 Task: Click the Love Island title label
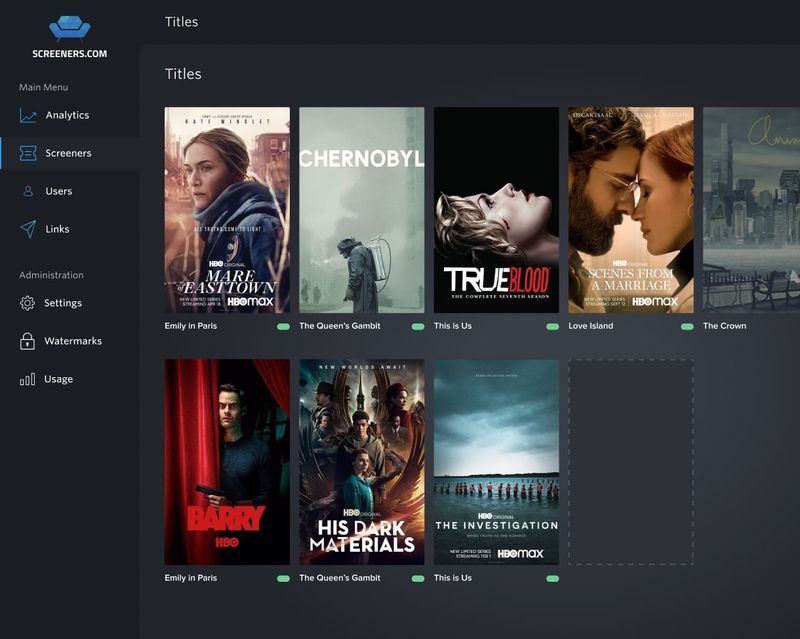click(591, 326)
